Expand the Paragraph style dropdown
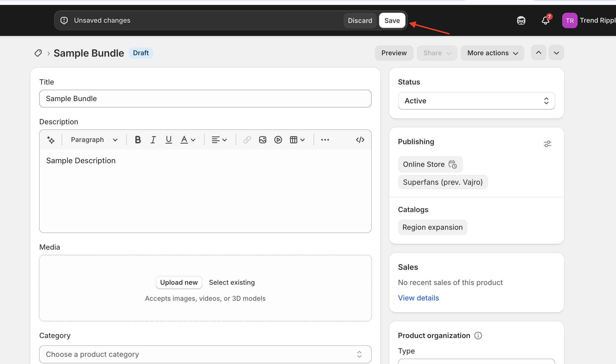This screenshot has height=364, width=616. (x=94, y=140)
